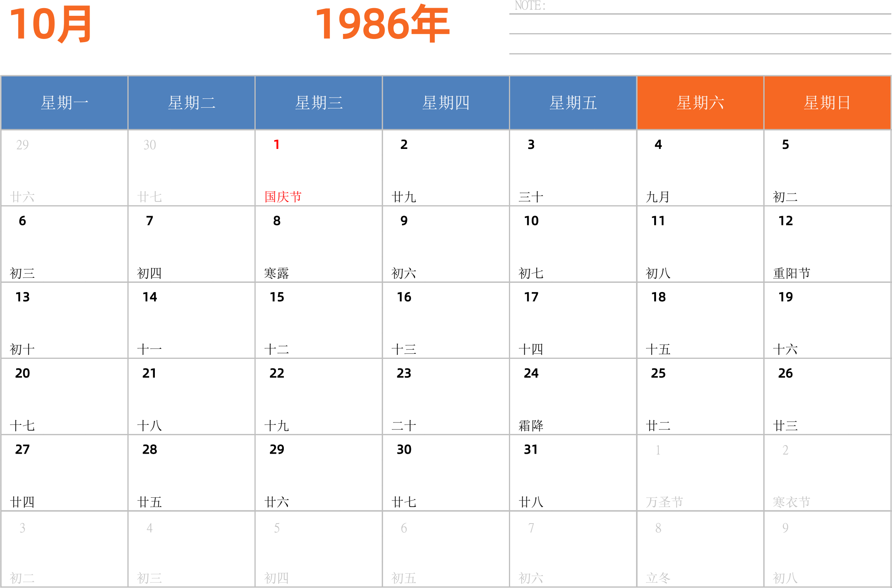
Task: Click the greyed 廿六 label under 29
Action: tap(22, 197)
